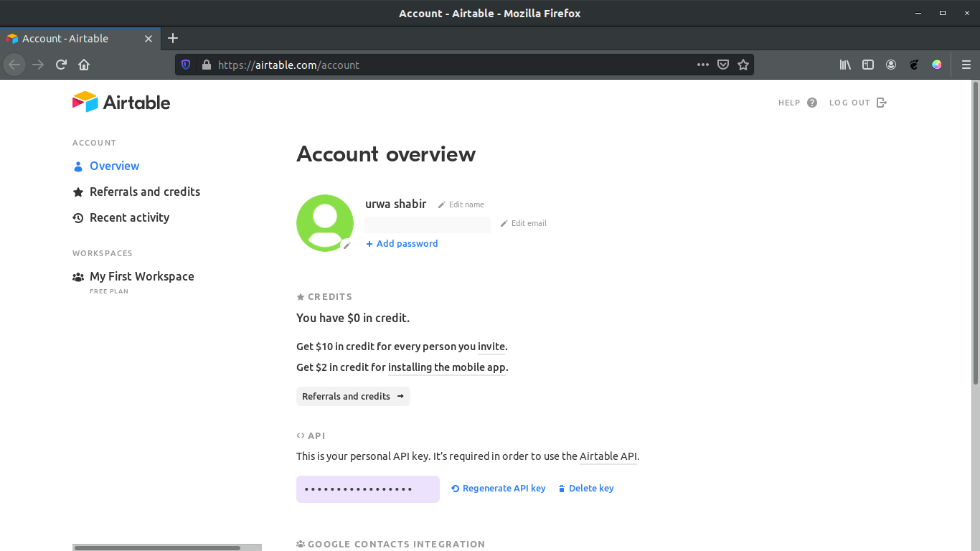Open the page actions three-dots menu
Viewport: 980px width, 551px height.
tap(703, 65)
